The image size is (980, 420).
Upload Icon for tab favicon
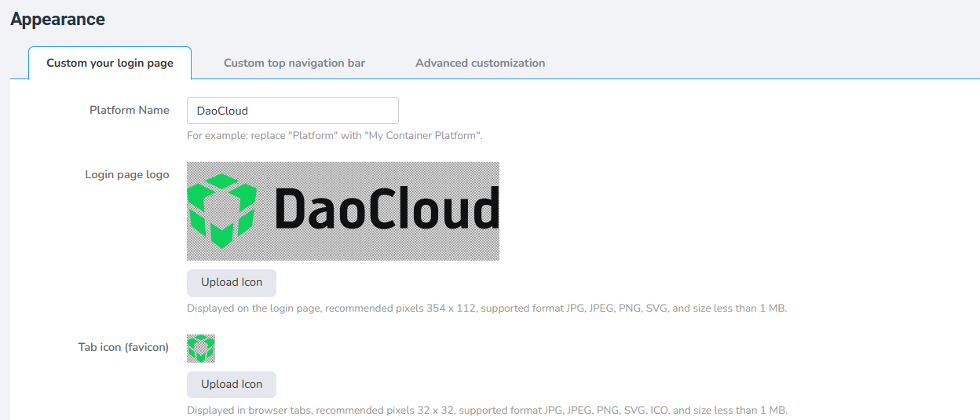click(x=232, y=385)
